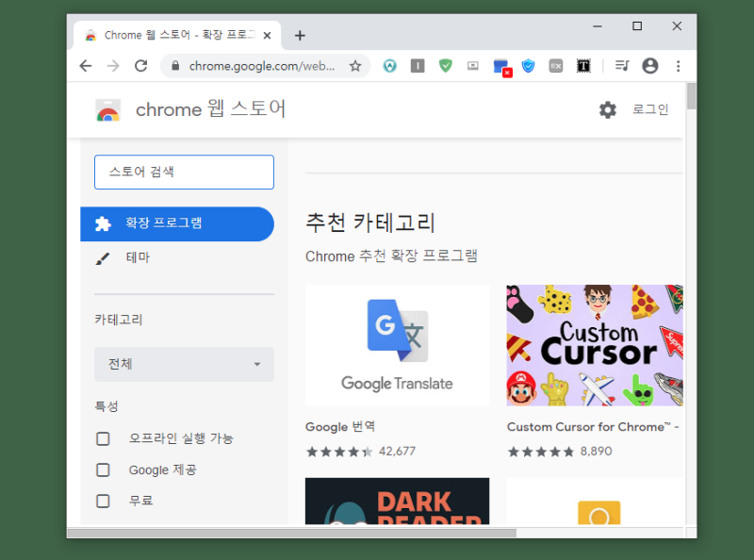Check the 무료 filter checkbox
Screen dimensions: 754x560
click(103, 502)
